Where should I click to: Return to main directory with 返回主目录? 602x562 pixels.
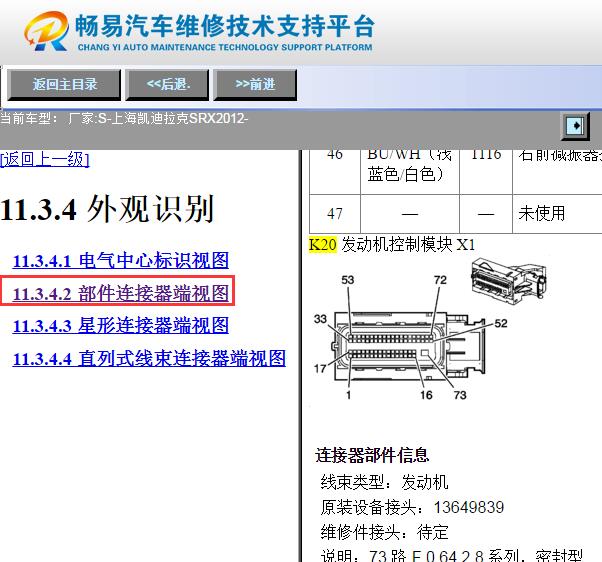tap(64, 84)
